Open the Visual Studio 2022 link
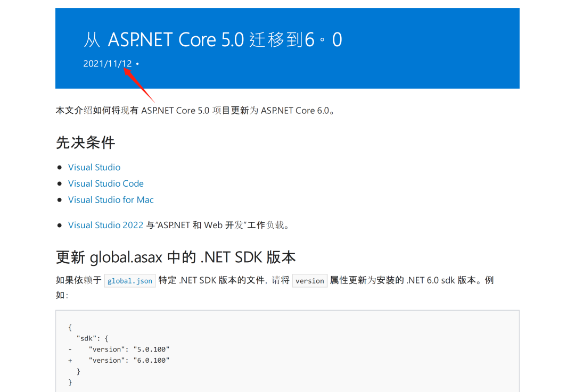This screenshot has width=575, height=392. click(105, 225)
